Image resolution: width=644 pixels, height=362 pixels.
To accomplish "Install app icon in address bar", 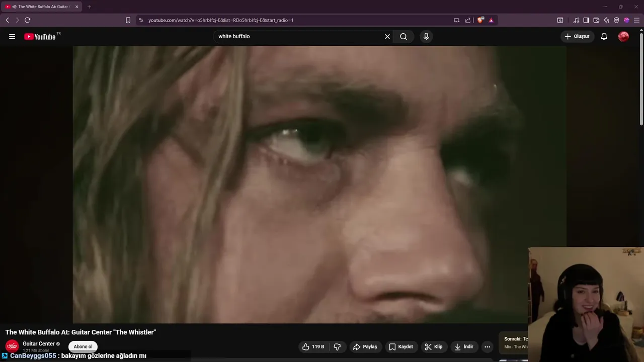I will 456,20.
